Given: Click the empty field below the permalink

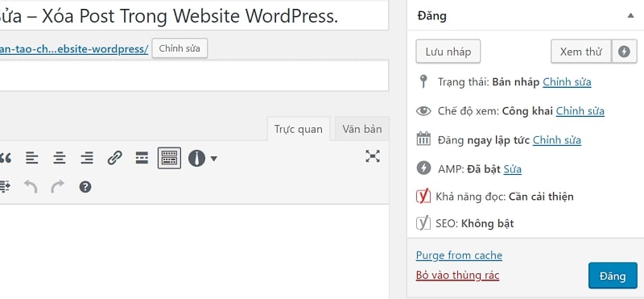Looking at the screenshot, I should [x=194, y=75].
